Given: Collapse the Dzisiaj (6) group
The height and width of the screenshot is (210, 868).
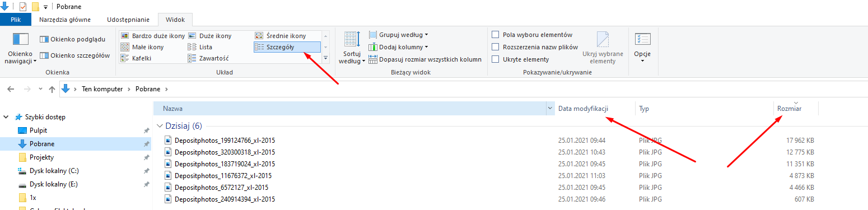Looking at the screenshot, I should pos(160,126).
